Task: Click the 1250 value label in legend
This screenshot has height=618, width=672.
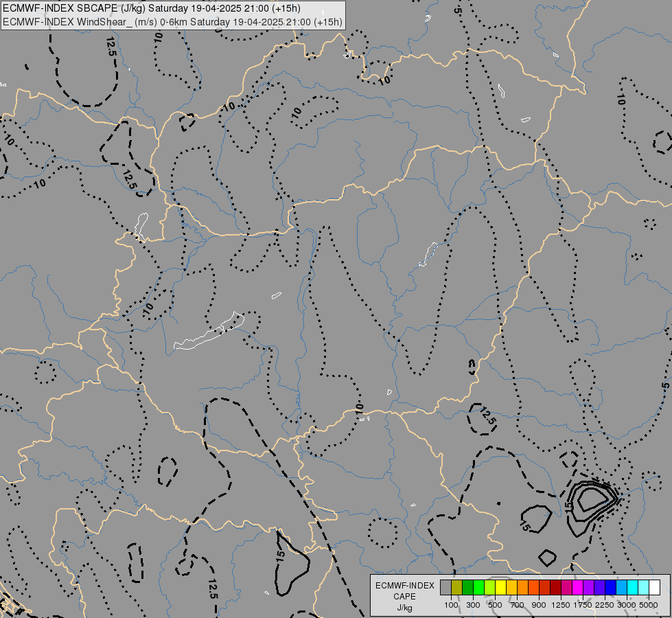Action: click(x=561, y=605)
